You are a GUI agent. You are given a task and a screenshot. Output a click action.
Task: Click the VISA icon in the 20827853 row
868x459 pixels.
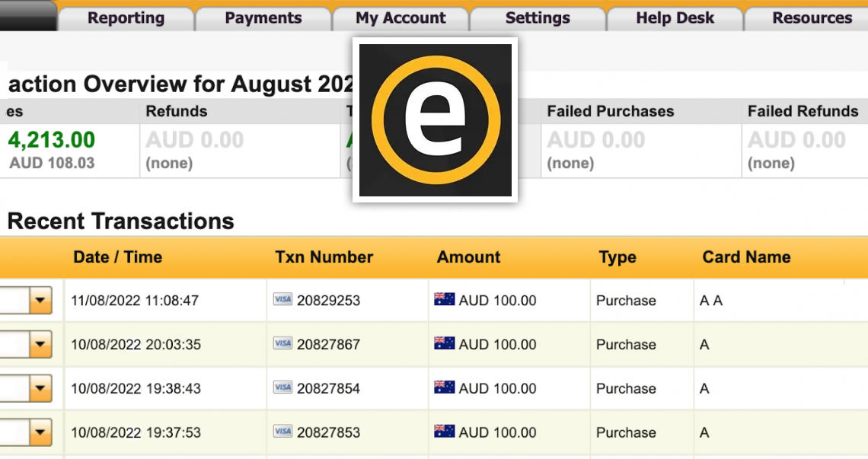(282, 432)
